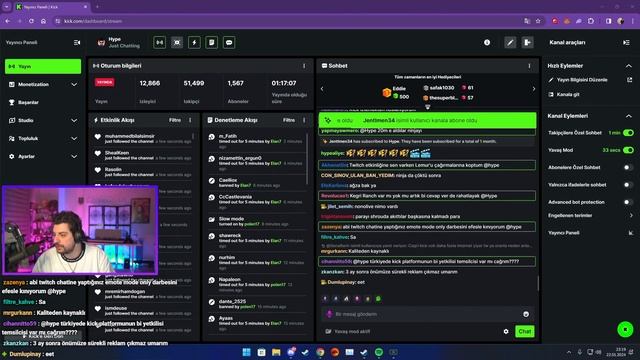Click ShealKeen follow entry
This screenshot has height=360, width=640.
pos(143,155)
